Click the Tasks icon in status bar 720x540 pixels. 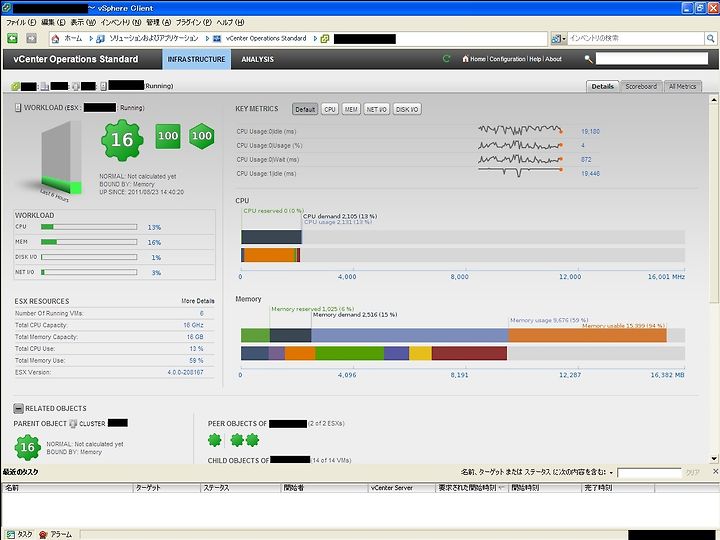11,534
